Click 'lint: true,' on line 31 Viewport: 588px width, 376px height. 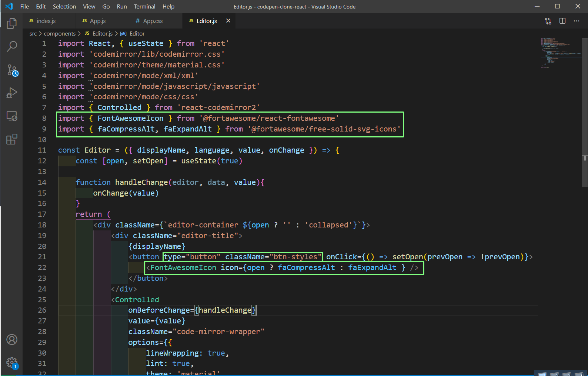point(170,363)
